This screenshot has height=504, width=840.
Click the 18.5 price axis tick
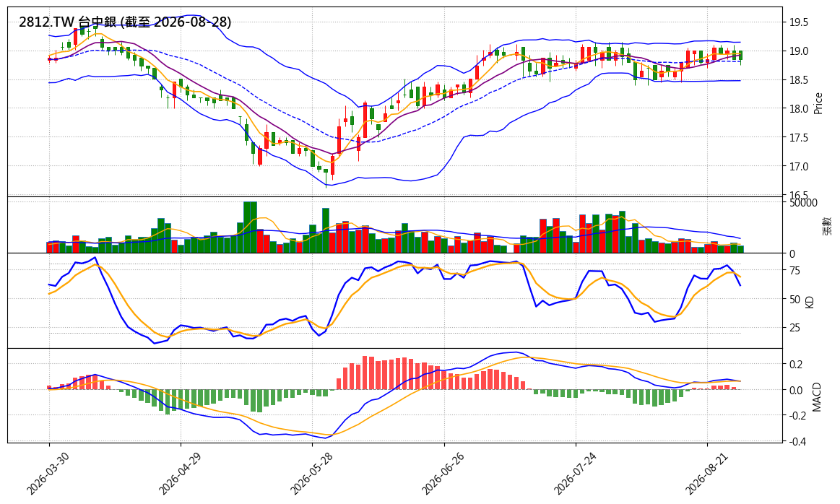tap(798, 80)
